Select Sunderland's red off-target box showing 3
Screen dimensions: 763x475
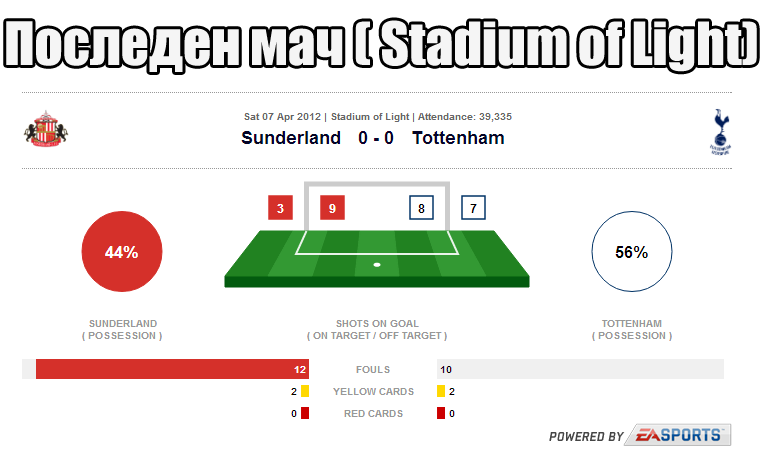click(x=280, y=208)
